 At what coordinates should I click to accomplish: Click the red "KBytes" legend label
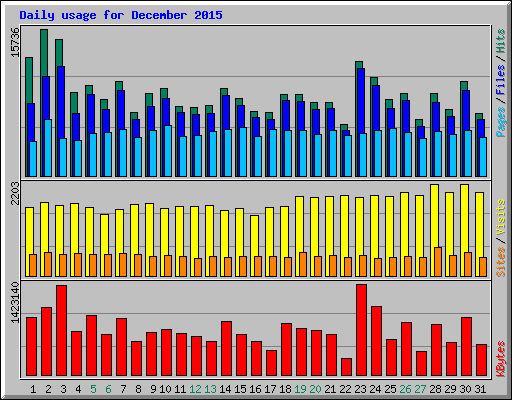501,359
